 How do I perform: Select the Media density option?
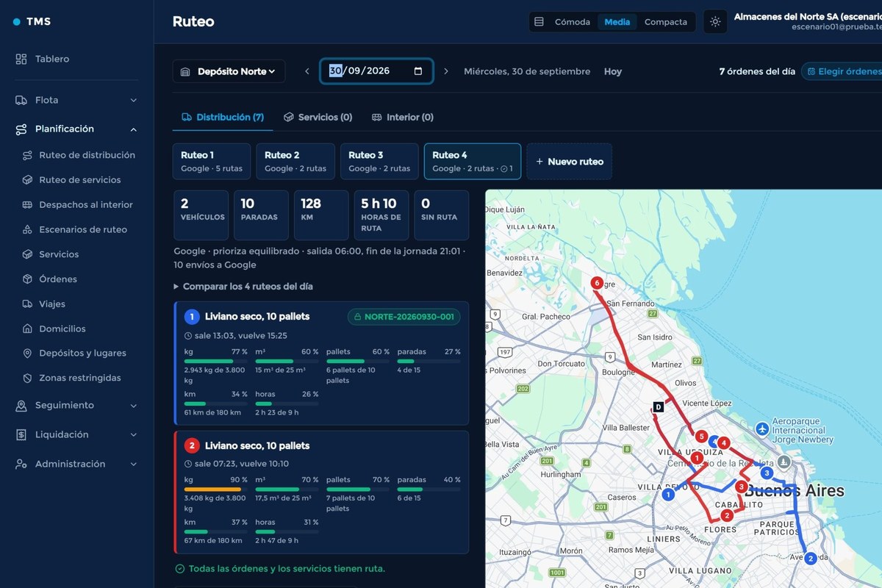pos(617,22)
